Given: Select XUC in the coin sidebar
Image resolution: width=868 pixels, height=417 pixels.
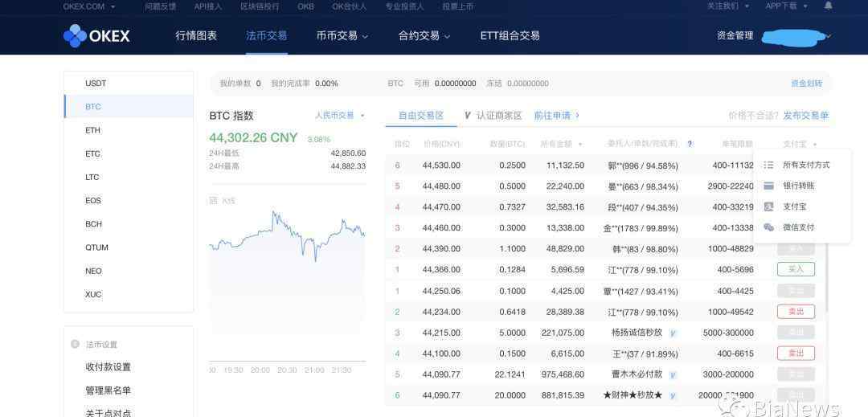Looking at the screenshot, I should [x=129, y=294].
